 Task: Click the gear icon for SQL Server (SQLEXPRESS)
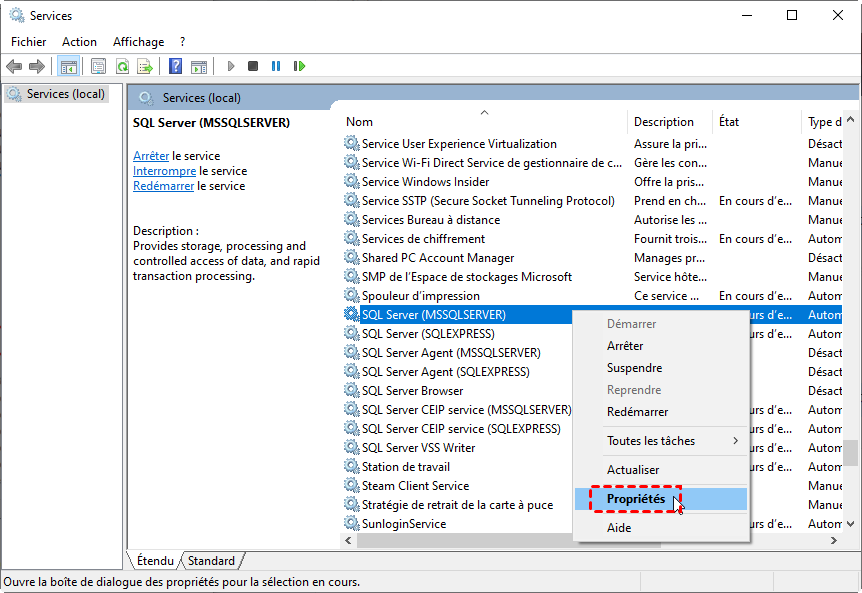[x=351, y=333]
